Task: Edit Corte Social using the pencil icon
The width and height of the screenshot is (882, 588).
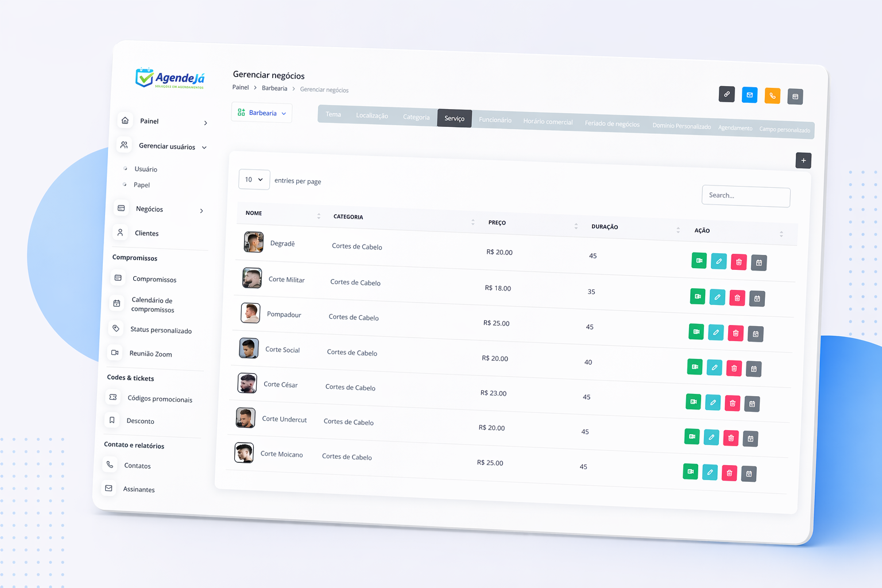Action: [714, 367]
